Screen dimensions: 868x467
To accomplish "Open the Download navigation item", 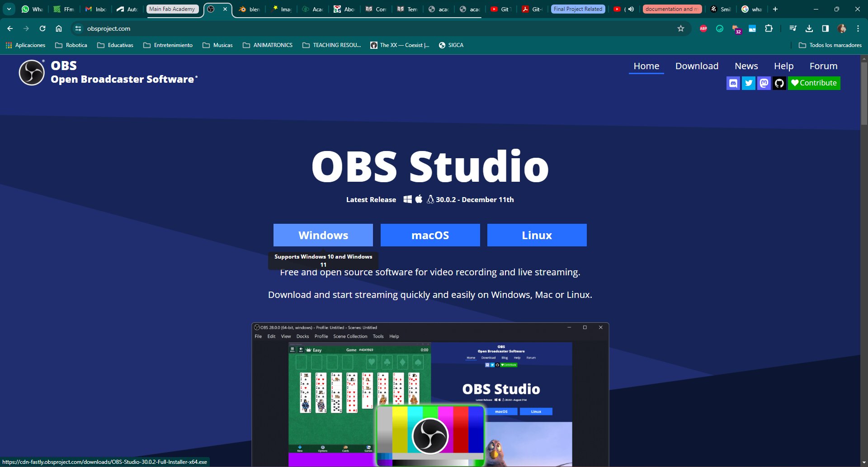I will click(x=697, y=66).
